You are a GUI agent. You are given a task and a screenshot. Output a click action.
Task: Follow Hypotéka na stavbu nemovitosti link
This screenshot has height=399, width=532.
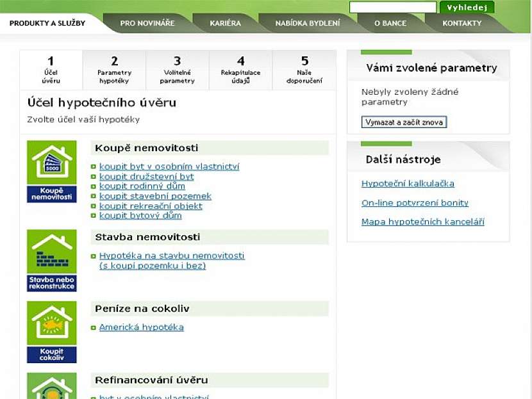tap(171, 256)
